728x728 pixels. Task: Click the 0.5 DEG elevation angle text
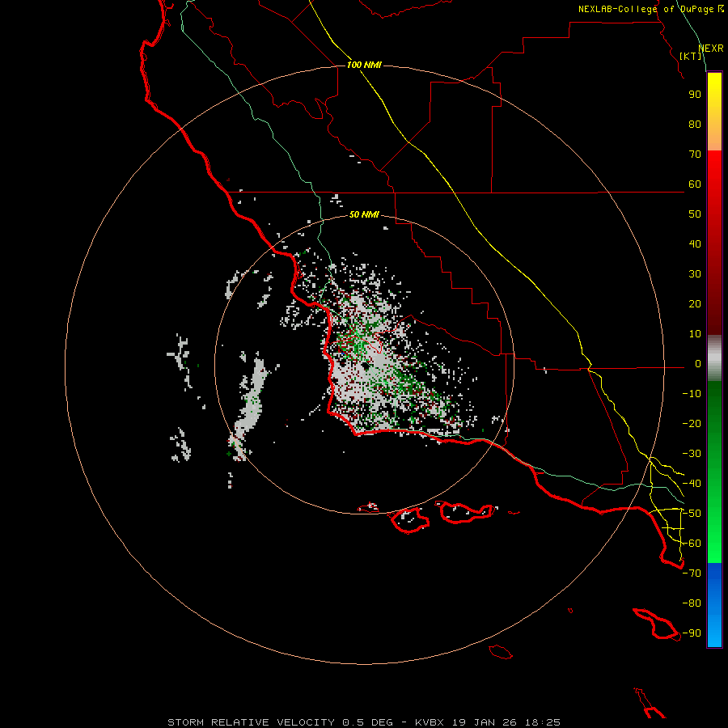368,722
